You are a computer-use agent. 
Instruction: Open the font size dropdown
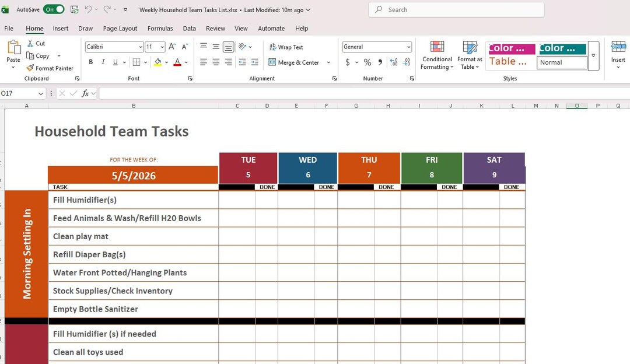click(x=162, y=47)
